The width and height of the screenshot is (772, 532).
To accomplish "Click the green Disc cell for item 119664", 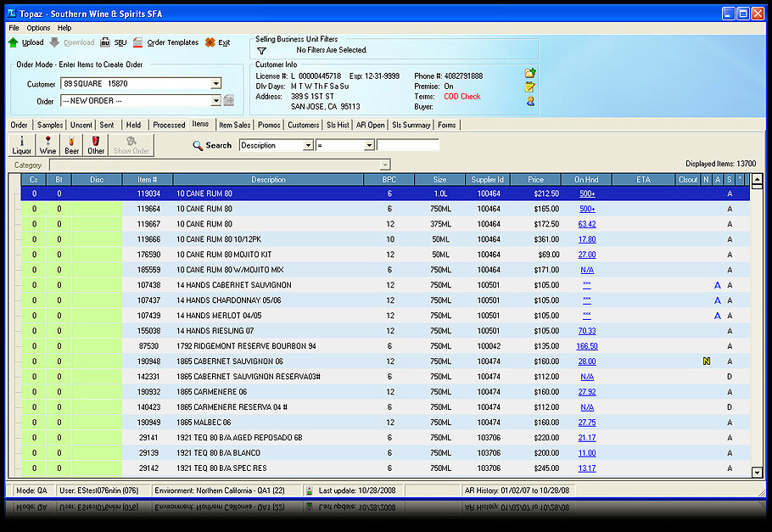I will tap(97, 209).
